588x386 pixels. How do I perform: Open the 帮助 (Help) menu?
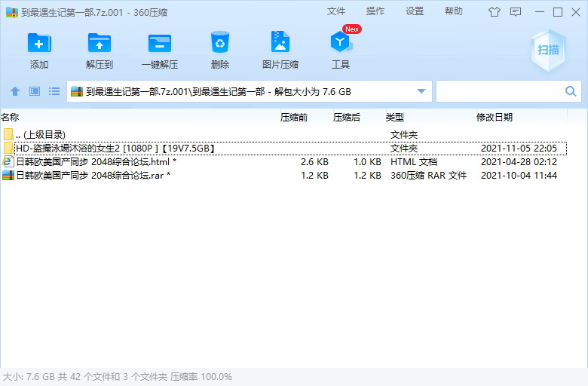(454, 11)
